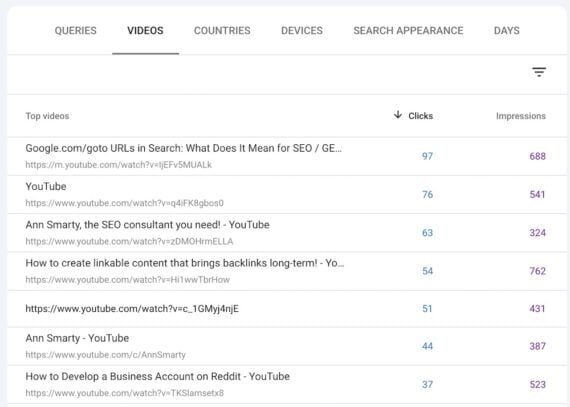Click the Clicks sort arrow

tap(398, 115)
